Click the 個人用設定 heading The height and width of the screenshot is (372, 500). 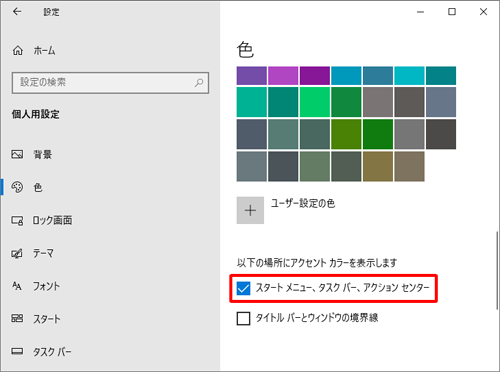pos(36,114)
